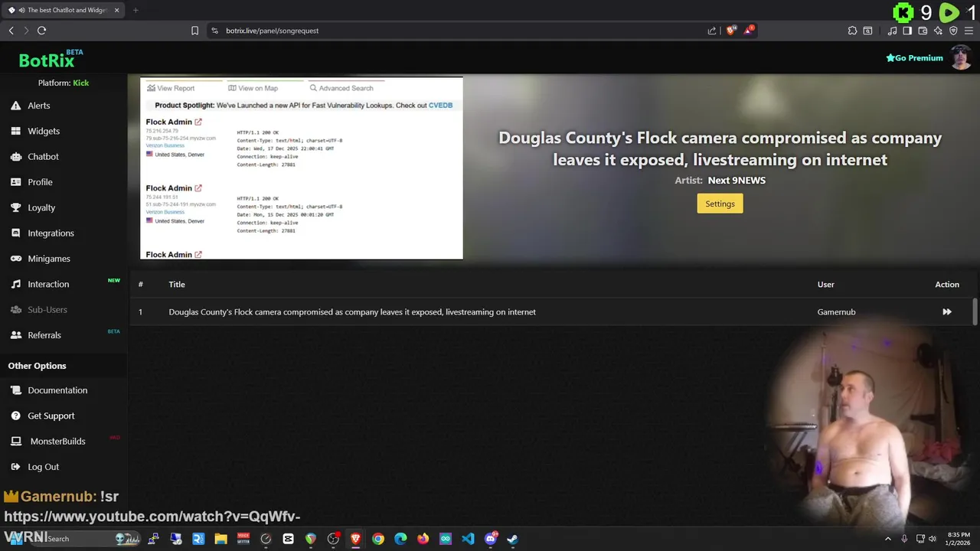Viewport: 980px width, 551px height.
Task: Open the MonsterBuilds link
Action: tap(57, 441)
